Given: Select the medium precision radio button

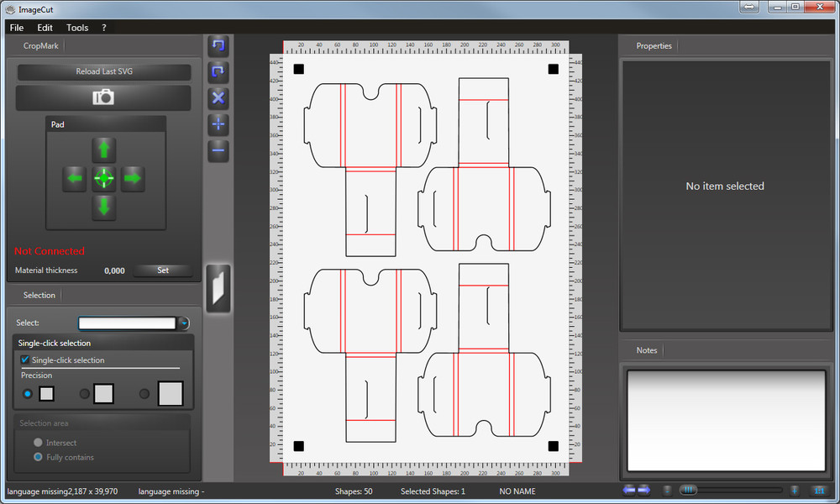Looking at the screenshot, I should click(84, 393).
